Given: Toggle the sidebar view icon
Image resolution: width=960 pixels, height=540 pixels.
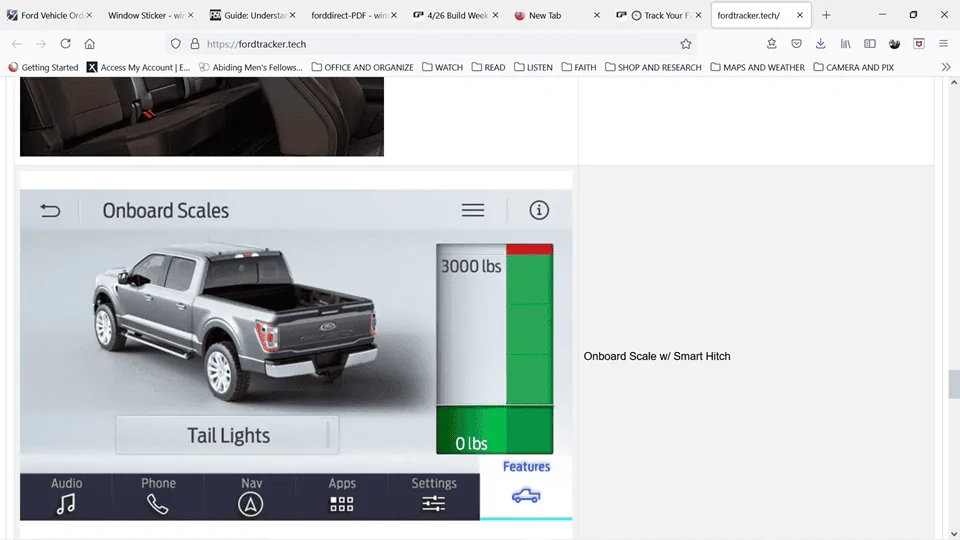Looking at the screenshot, I should pyautogui.click(x=869, y=43).
